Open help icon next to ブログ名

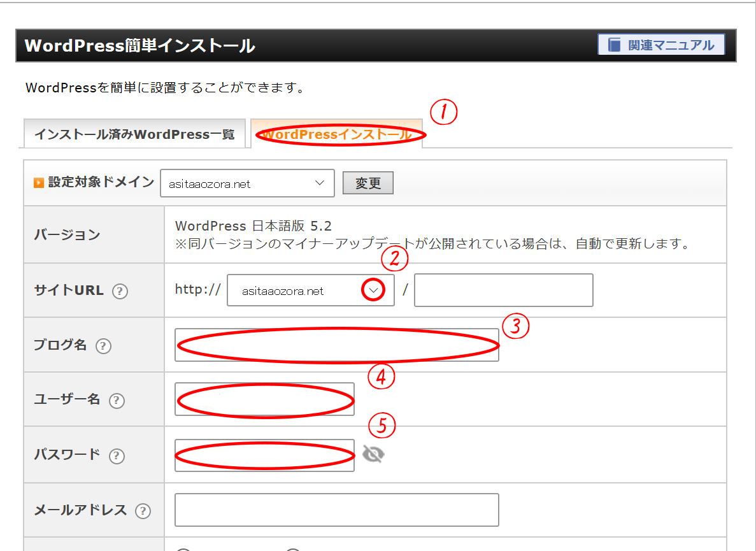tap(103, 346)
